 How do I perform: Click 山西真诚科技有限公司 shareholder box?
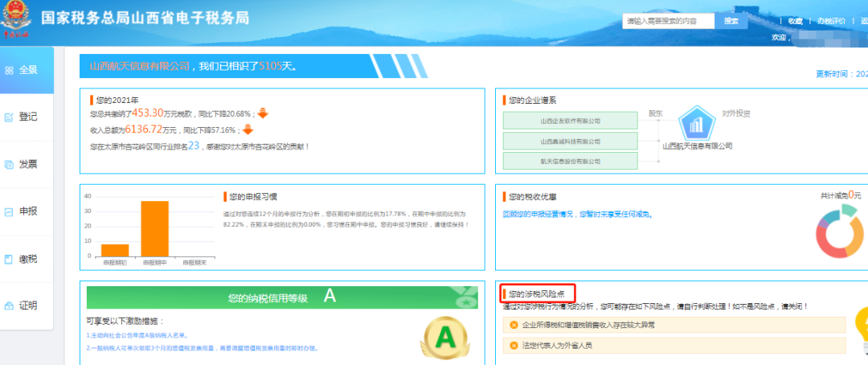pyautogui.click(x=570, y=141)
